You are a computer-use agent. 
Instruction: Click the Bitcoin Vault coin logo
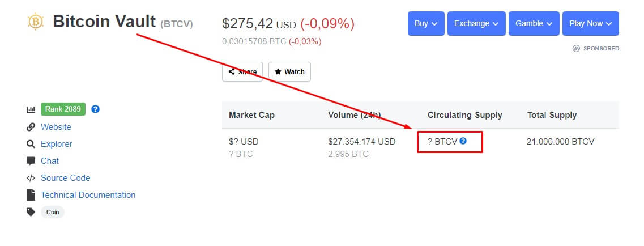(x=35, y=22)
